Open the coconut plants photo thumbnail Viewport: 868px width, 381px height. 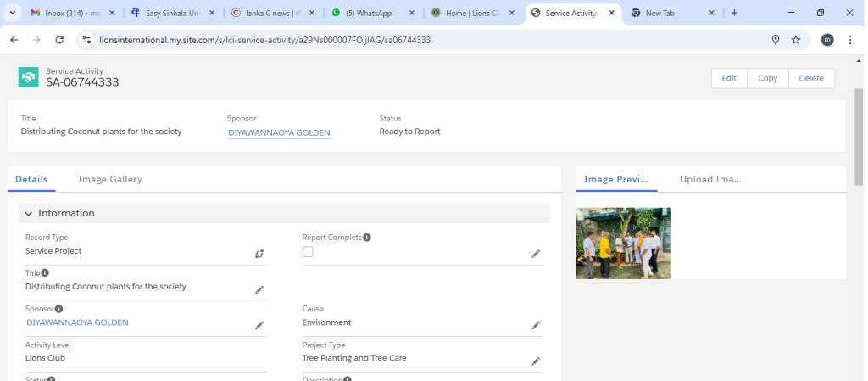point(624,243)
